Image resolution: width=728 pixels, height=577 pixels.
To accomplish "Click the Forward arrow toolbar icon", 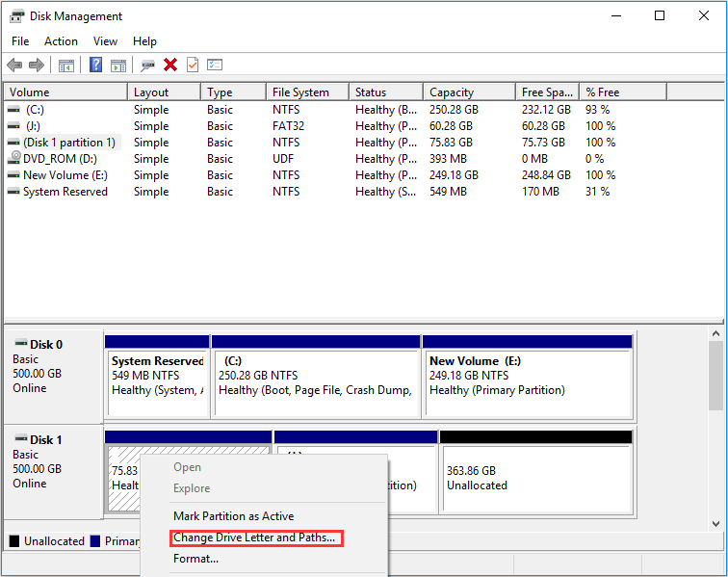I will point(37,66).
